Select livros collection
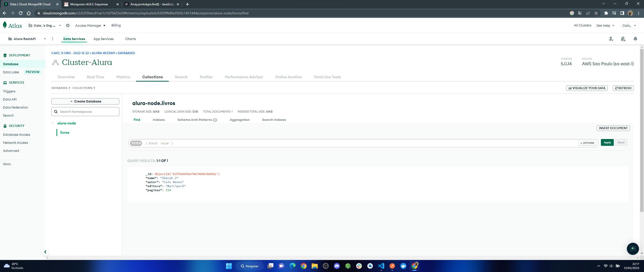The width and height of the screenshot is (644, 272). coord(65,132)
